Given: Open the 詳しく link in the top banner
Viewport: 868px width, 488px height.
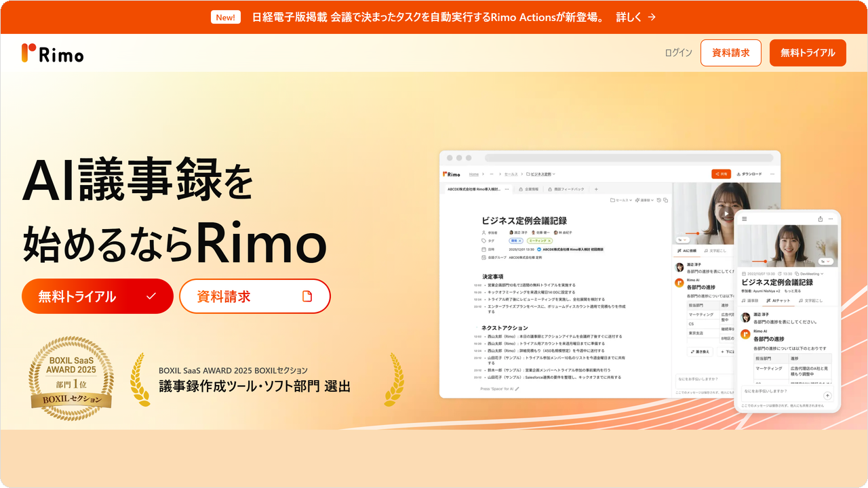Looking at the screenshot, I should [636, 18].
